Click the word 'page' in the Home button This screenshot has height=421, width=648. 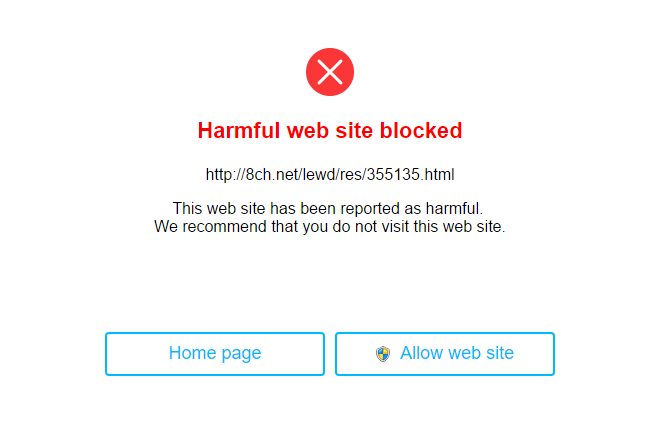(241, 354)
